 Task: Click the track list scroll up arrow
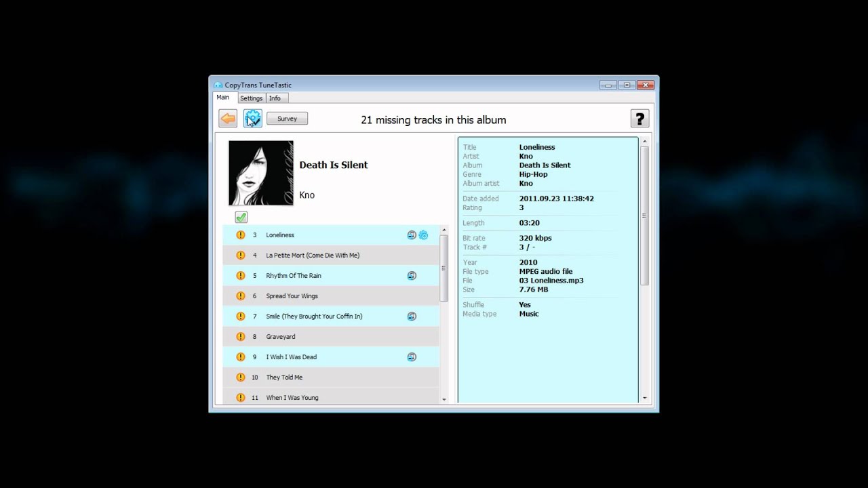(x=444, y=230)
